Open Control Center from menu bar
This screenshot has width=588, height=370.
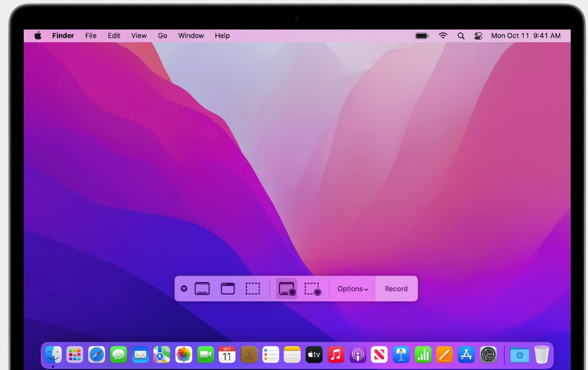478,36
